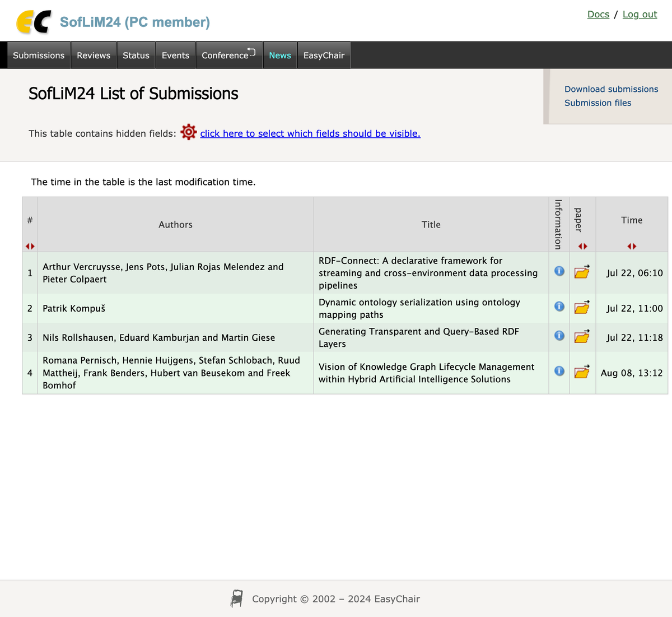Open the Conference dropdown with the return arrow
This screenshot has height=617, width=672.
click(x=228, y=55)
